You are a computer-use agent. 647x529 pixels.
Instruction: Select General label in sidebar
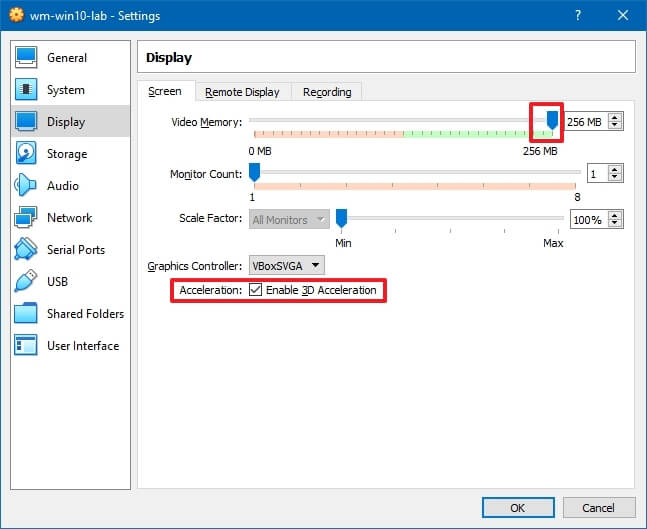[x=67, y=58]
